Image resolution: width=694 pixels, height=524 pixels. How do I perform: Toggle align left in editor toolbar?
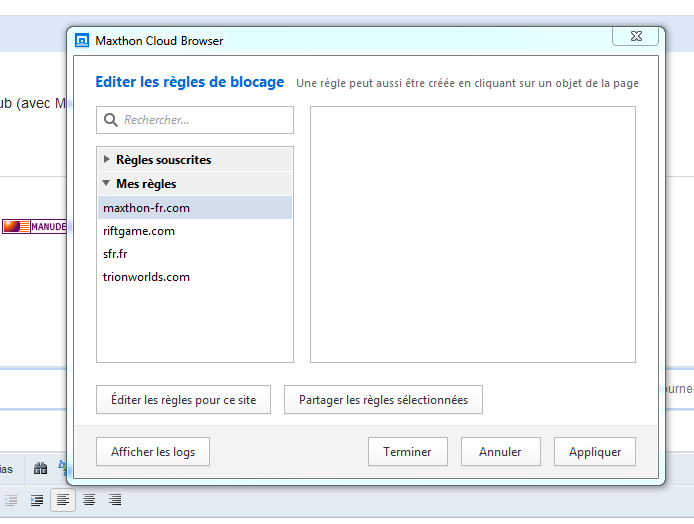coord(63,500)
